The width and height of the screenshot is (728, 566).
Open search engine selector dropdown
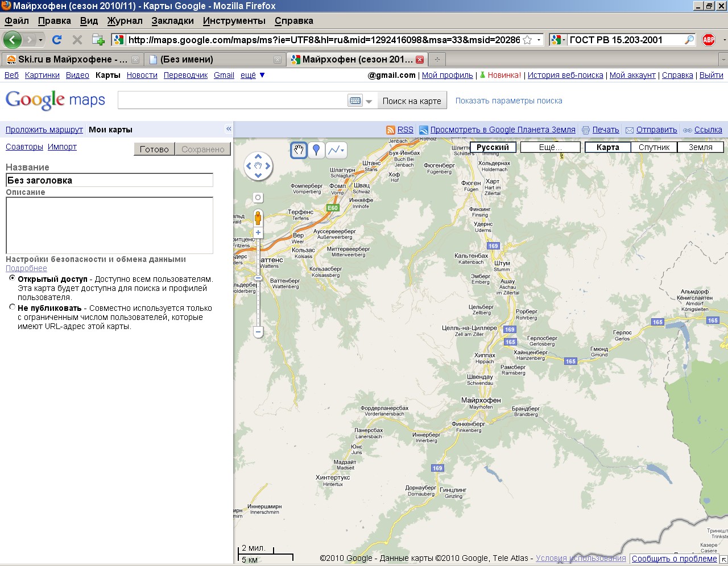tap(558, 40)
